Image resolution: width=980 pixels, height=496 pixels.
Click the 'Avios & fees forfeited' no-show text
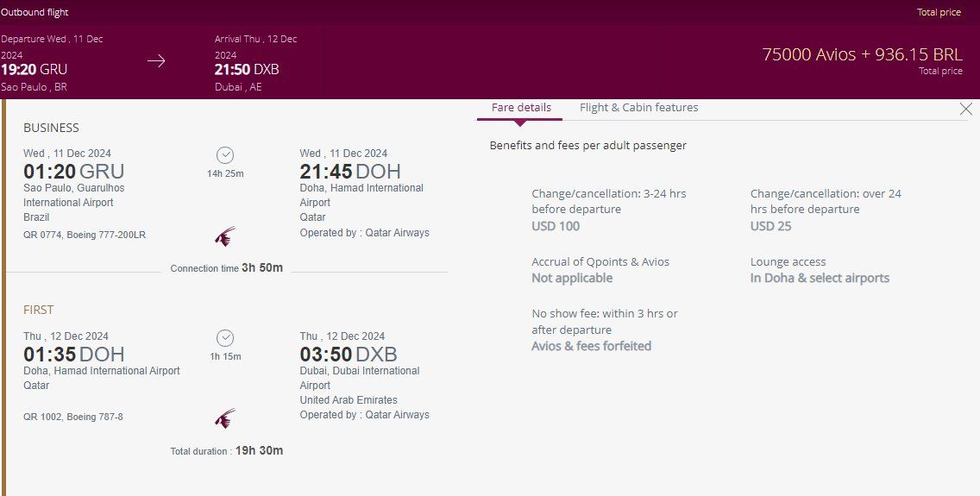pos(591,347)
